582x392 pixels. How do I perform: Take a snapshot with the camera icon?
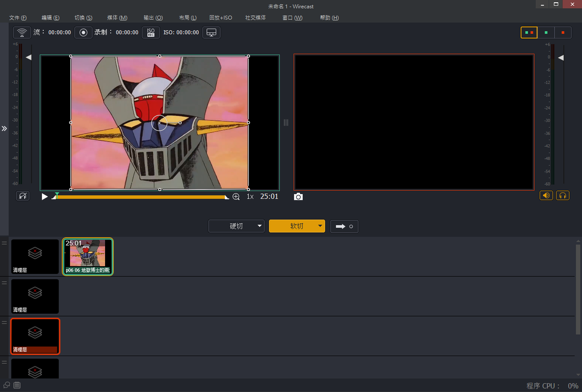pyautogui.click(x=298, y=197)
